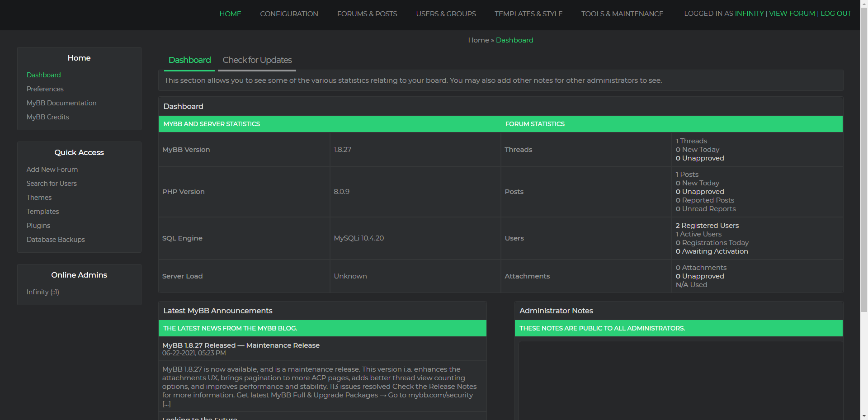Open Database Backups quick link

[56, 240]
